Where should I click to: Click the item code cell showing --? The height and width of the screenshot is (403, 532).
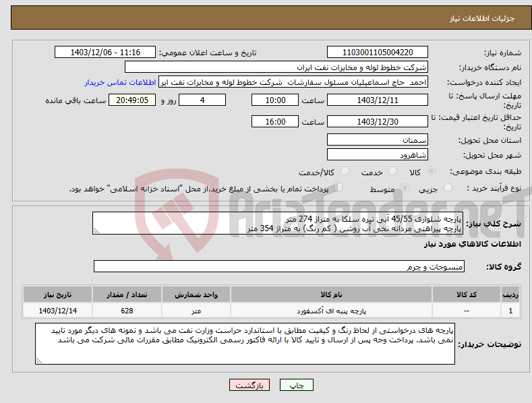pos(467,311)
